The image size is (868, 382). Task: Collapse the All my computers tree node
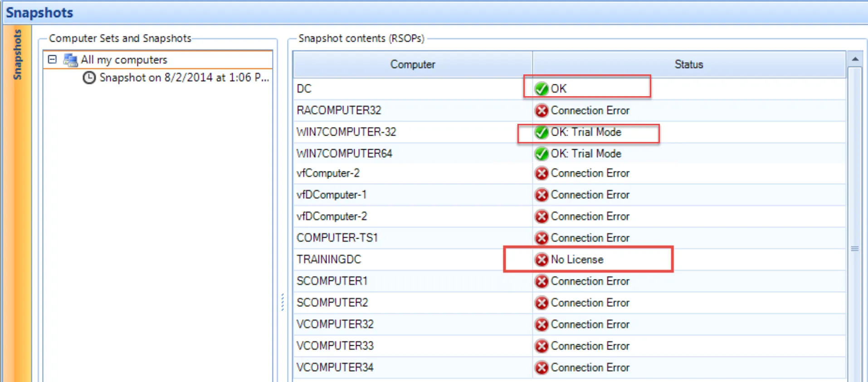[53, 59]
